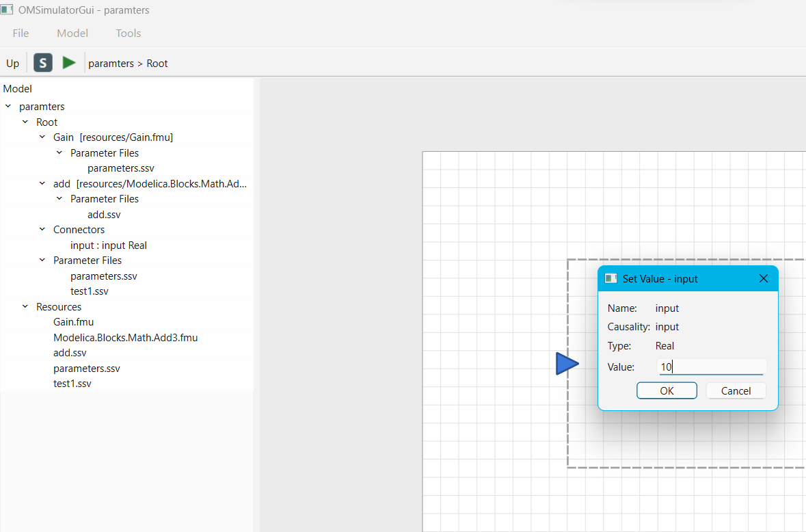Viewport: 806px width, 532px height.
Task: Collapse the paramters tree node chevron
Action: pos(8,107)
